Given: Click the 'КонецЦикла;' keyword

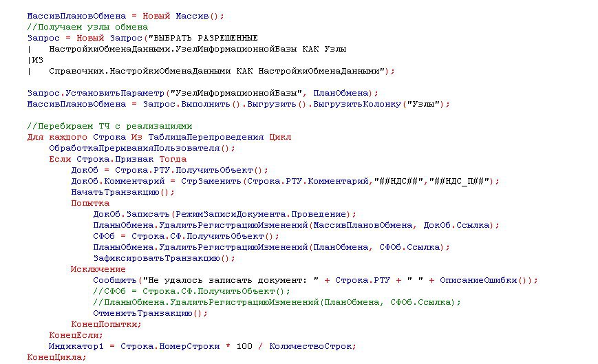Looking at the screenshot, I should [x=57, y=358].
